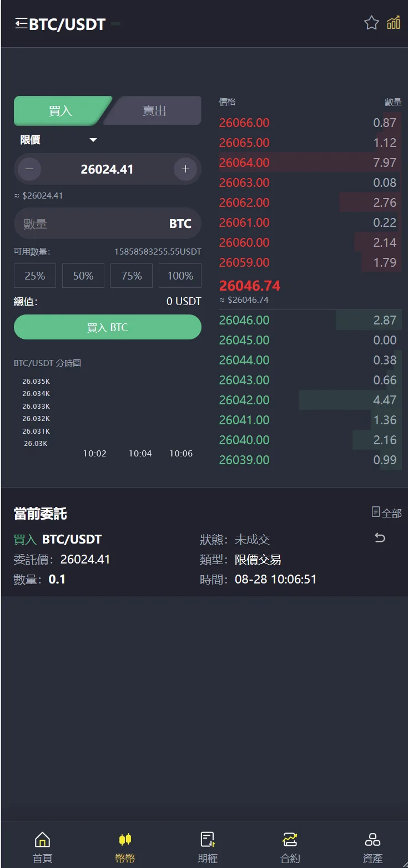Open the Options (期權) navigation icon
408x868 pixels.
click(x=207, y=840)
